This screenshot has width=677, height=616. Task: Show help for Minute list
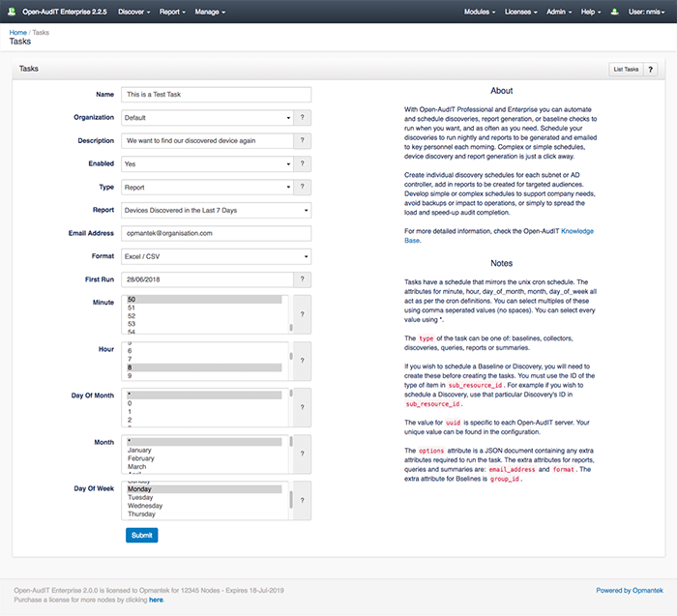[302, 314]
